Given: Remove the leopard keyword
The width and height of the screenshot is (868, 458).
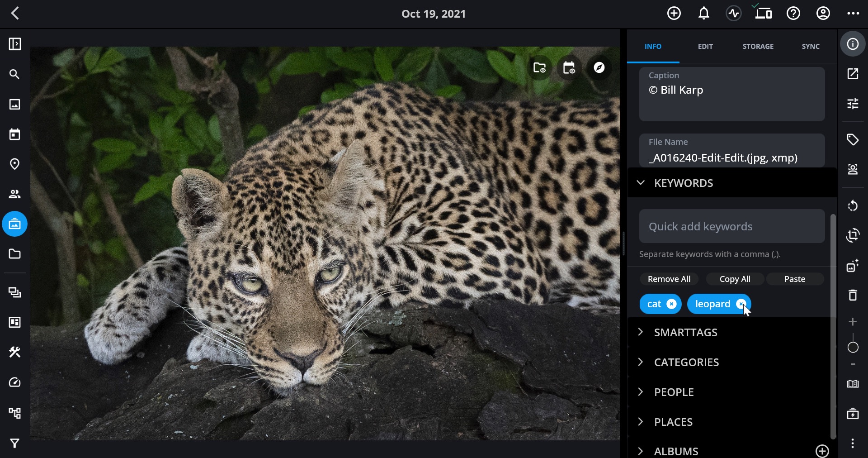Looking at the screenshot, I should [x=741, y=304].
